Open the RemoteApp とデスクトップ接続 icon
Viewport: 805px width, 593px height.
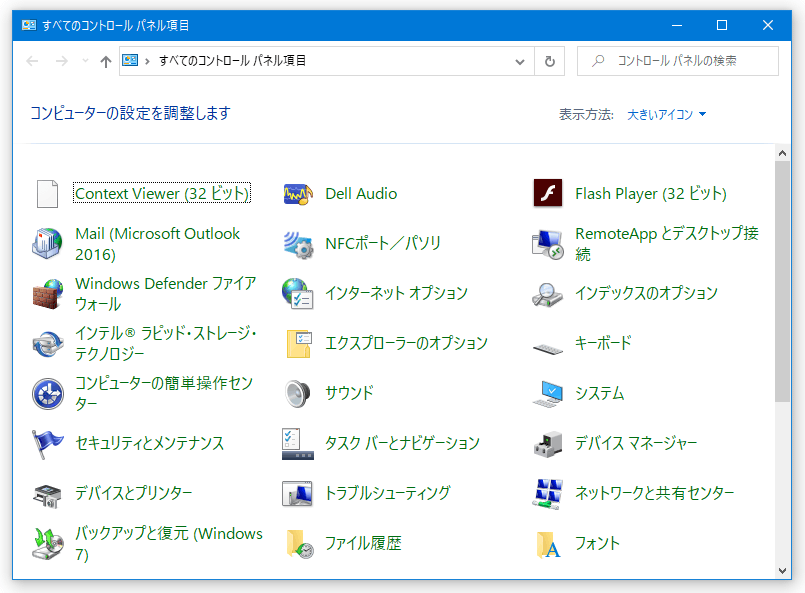tap(548, 244)
